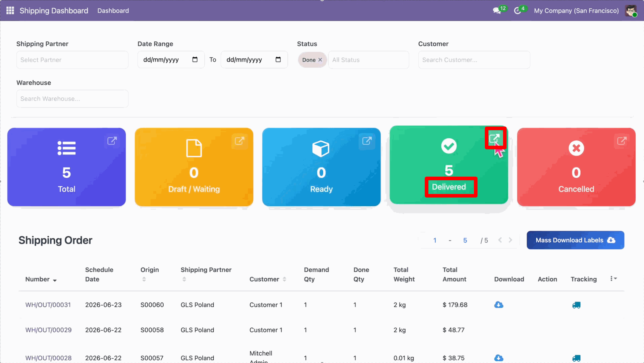644x363 pixels.
Task: Open calendar picker for start date
Action: point(195,60)
